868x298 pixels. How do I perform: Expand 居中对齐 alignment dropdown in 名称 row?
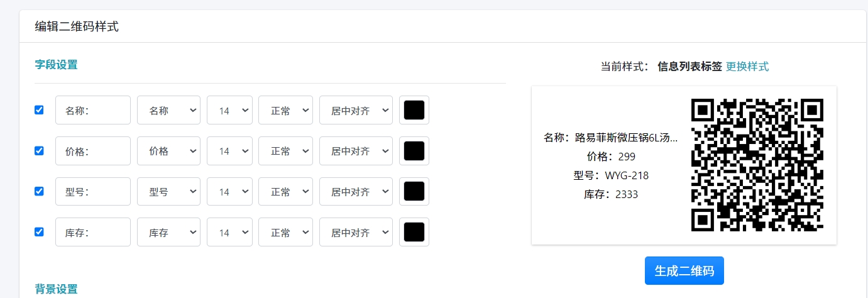click(x=356, y=111)
